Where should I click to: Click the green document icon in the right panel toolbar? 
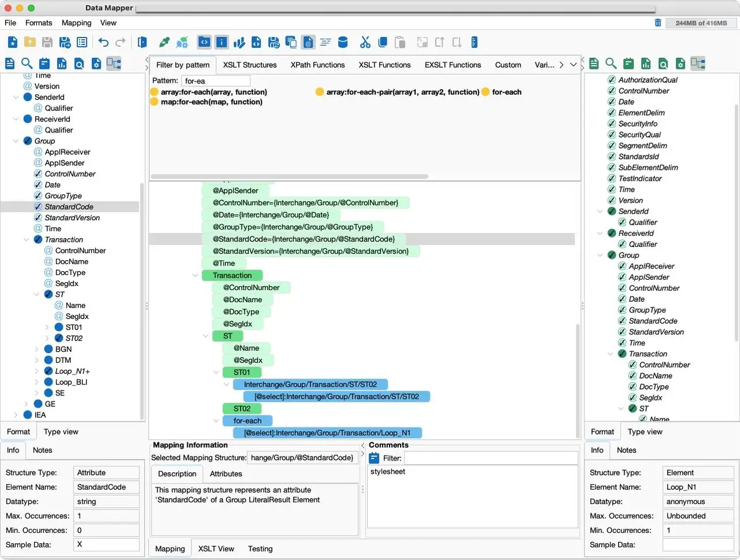tap(594, 64)
